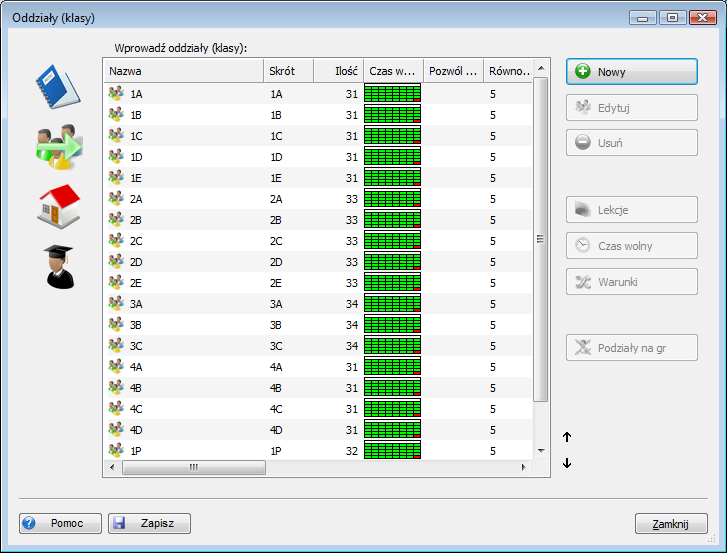
Task: Select the row named 4C
Action: [x=319, y=408]
